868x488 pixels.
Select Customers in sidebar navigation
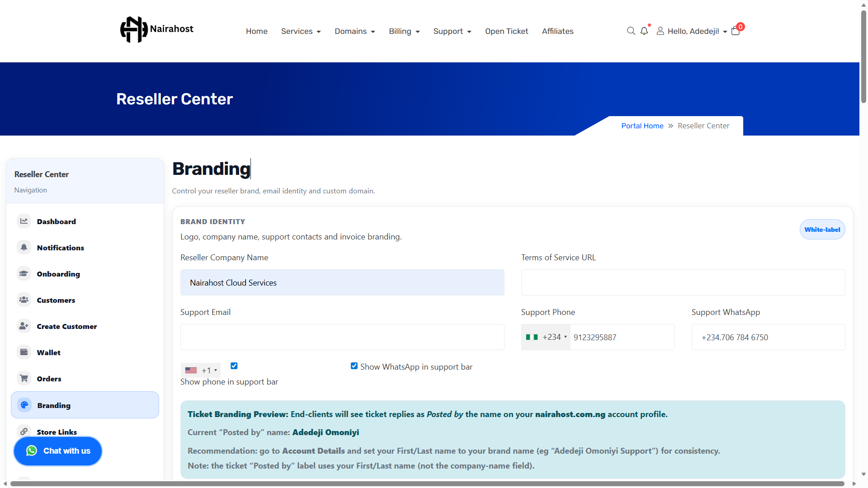85,300
